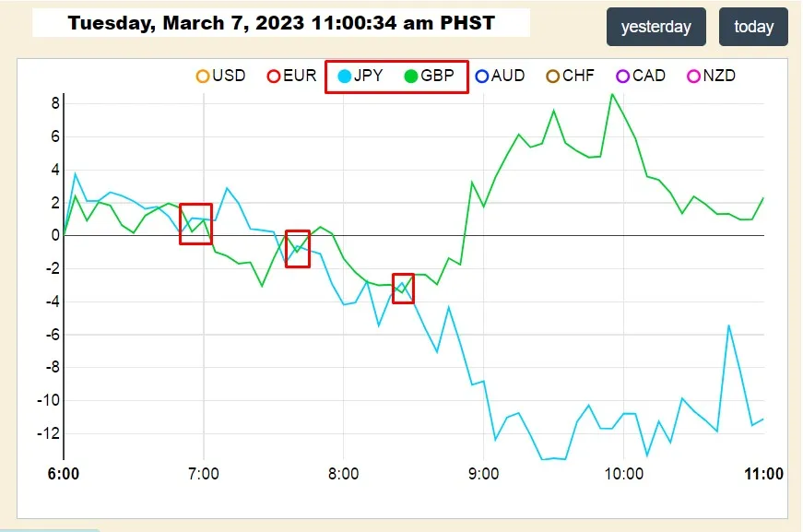Click the today button

(753, 27)
